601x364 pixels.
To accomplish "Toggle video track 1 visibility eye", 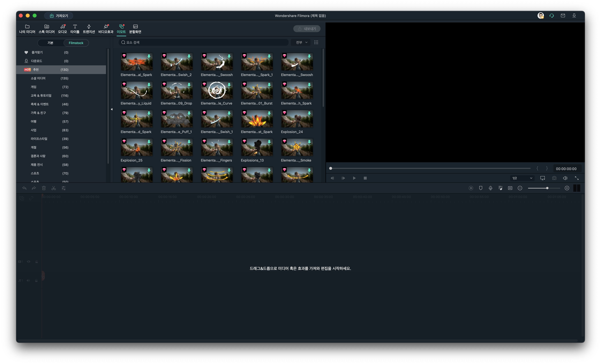I will (x=29, y=262).
